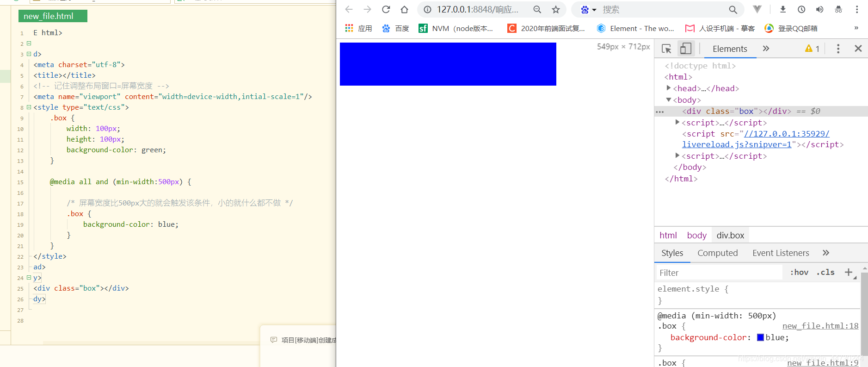This screenshot has width=868, height=367.
Task: Select div.box in the breadcrumb
Action: pos(730,235)
